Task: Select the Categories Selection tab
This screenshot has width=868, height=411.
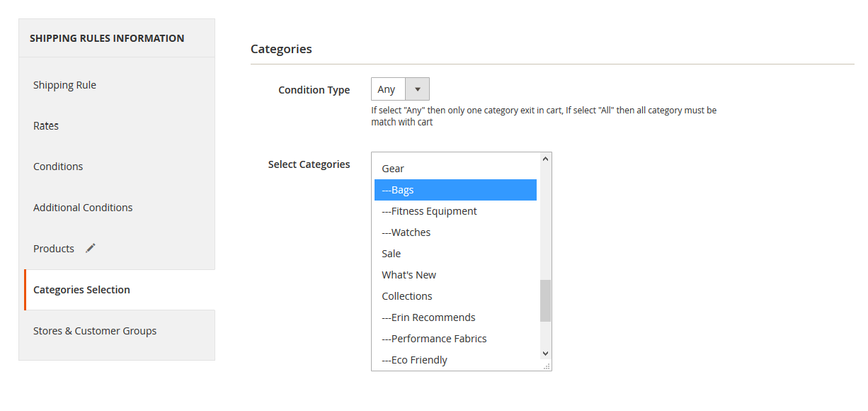Action: [x=81, y=290]
